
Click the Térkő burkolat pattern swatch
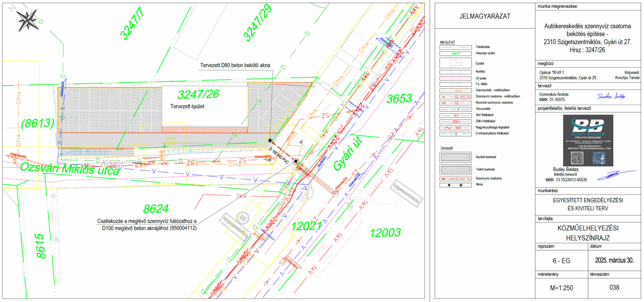pos(455,170)
